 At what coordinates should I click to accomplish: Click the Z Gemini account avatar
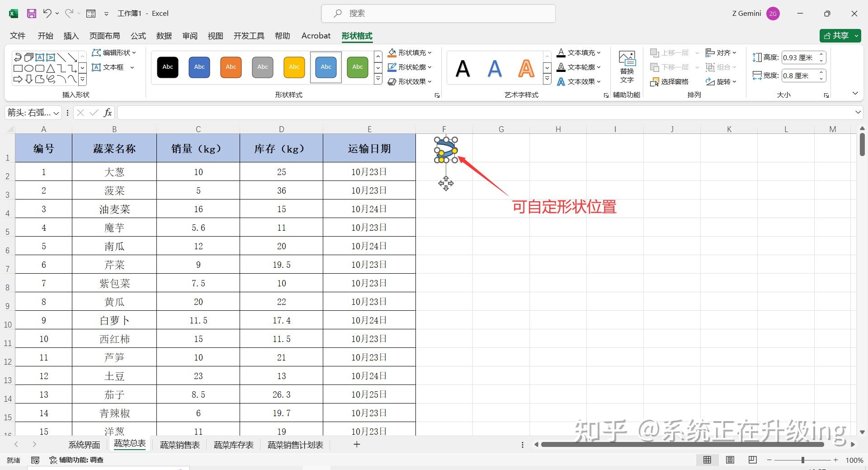[773, 14]
